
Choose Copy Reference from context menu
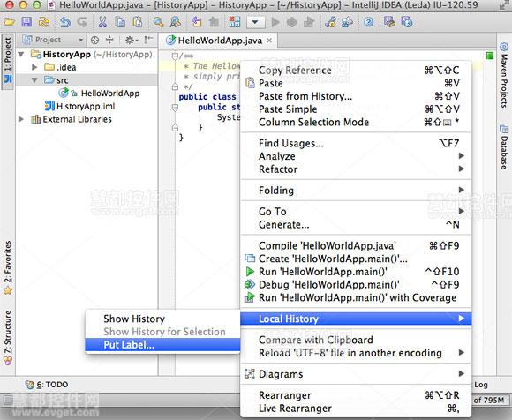click(x=356, y=71)
